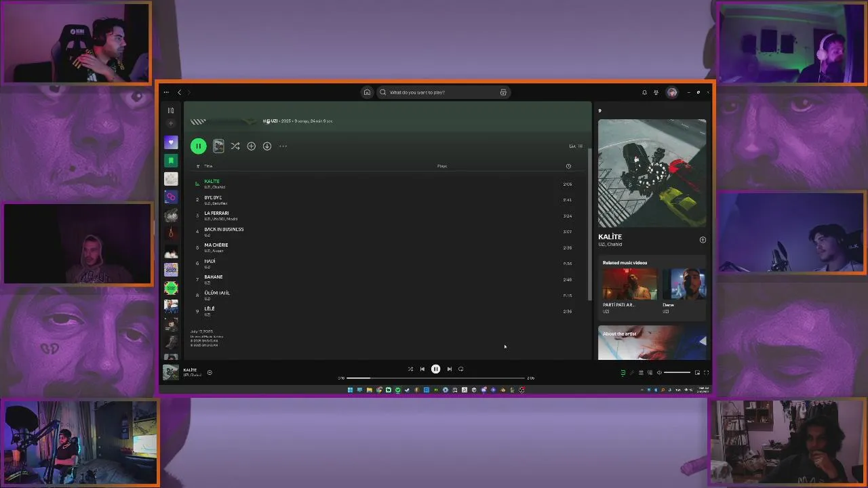Image resolution: width=868 pixels, height=488 pixels.
Task: Open the purple rings cover in the sidebar
Action: tap(171, 197)
